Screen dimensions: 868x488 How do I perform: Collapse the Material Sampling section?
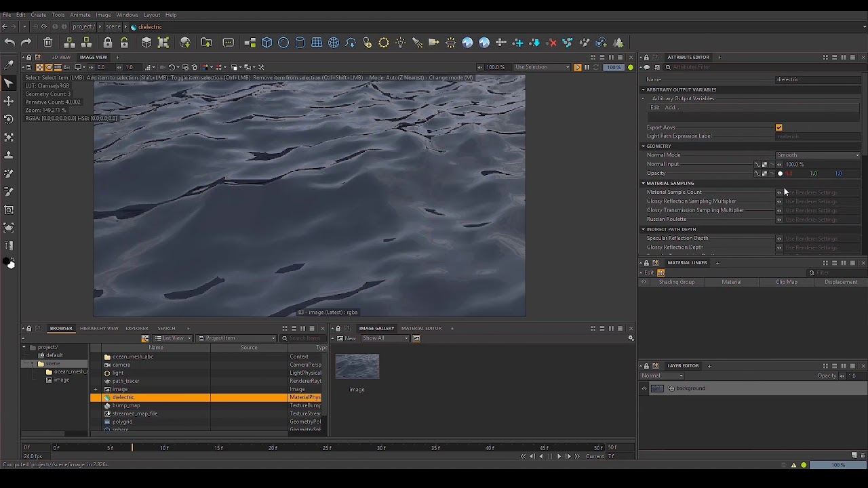click(643, 183)
